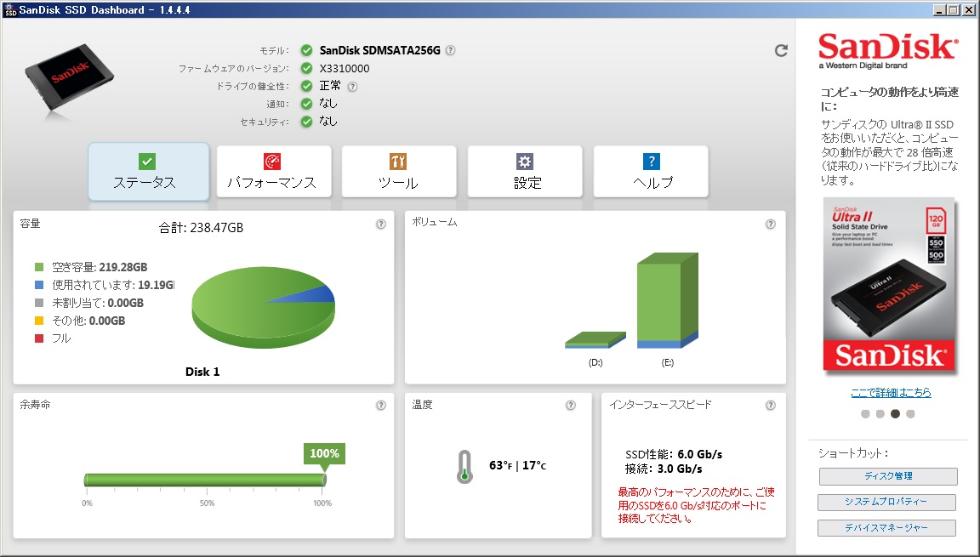Click the 100% life marker flag

pos(324,458)
